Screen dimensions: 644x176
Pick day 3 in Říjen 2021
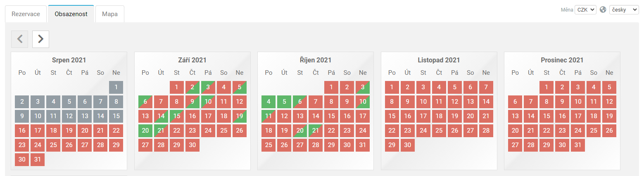(363, 88)
